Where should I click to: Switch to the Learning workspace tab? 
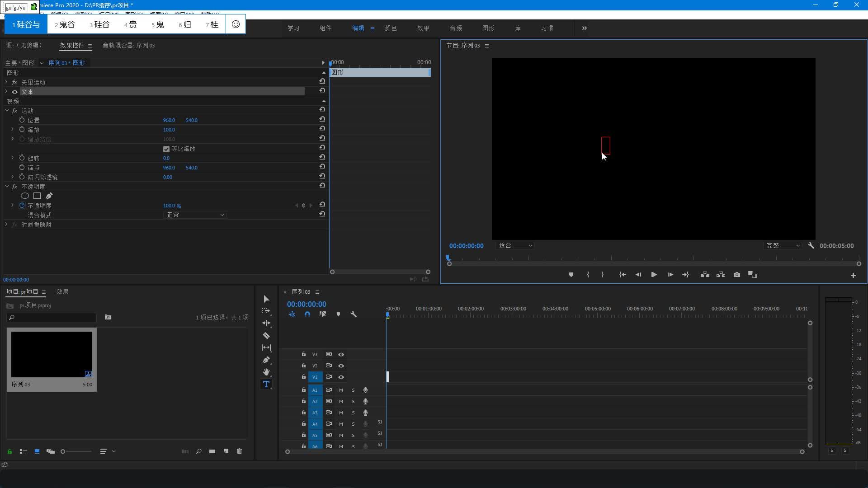pyautogui.click(x=293, y=28)
